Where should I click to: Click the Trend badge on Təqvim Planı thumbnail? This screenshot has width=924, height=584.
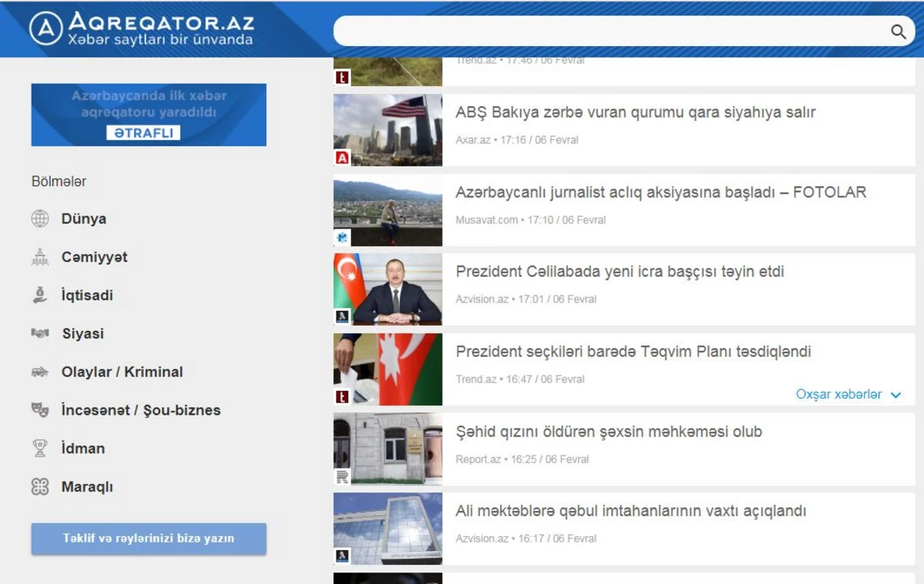[x=342, y=397]
